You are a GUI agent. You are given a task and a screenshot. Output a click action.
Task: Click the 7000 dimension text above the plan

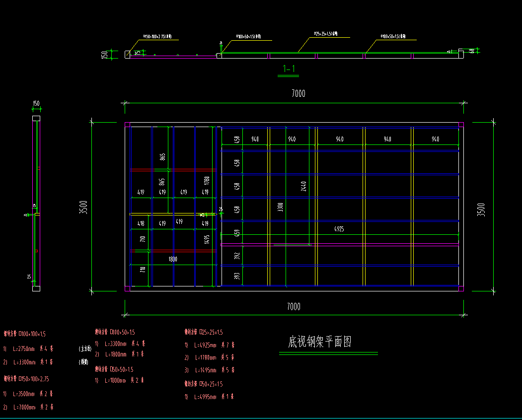(x=298, y=94)
